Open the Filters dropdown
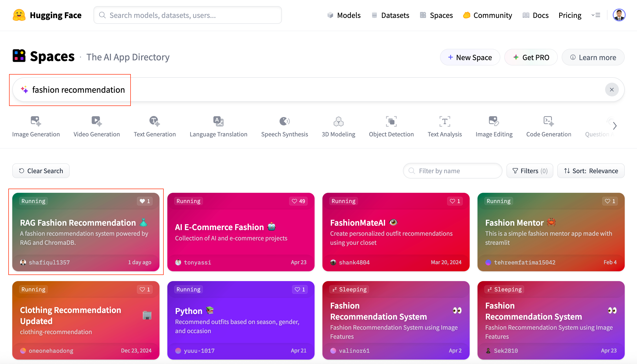 tap(530, 171)
